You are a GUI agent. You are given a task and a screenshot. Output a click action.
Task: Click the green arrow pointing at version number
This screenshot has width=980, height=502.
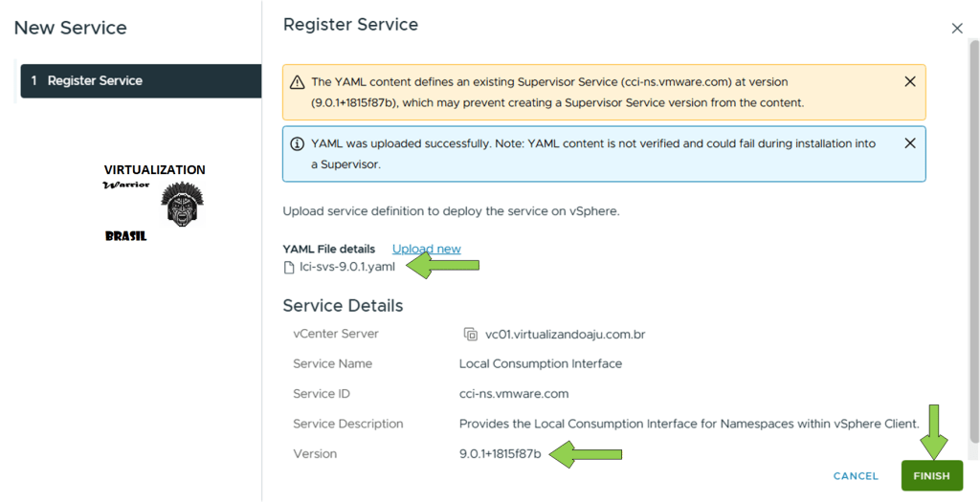[x=588, y=454]
